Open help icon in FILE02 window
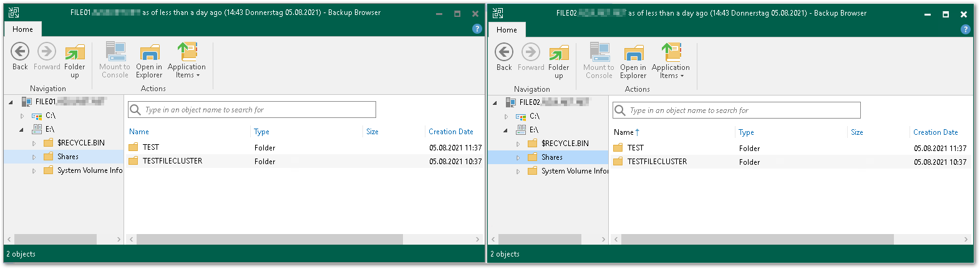This screenshot has width=980, height=269. [966, 29]
